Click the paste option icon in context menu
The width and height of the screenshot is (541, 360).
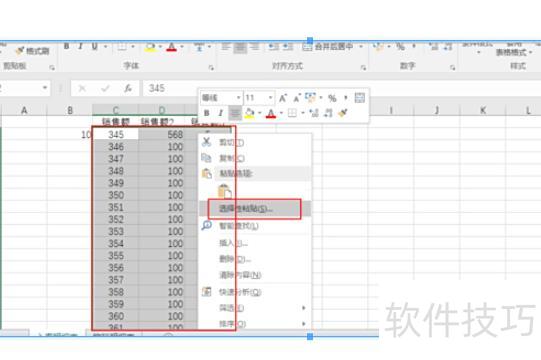pyautogui.click(x=225, y=192)
